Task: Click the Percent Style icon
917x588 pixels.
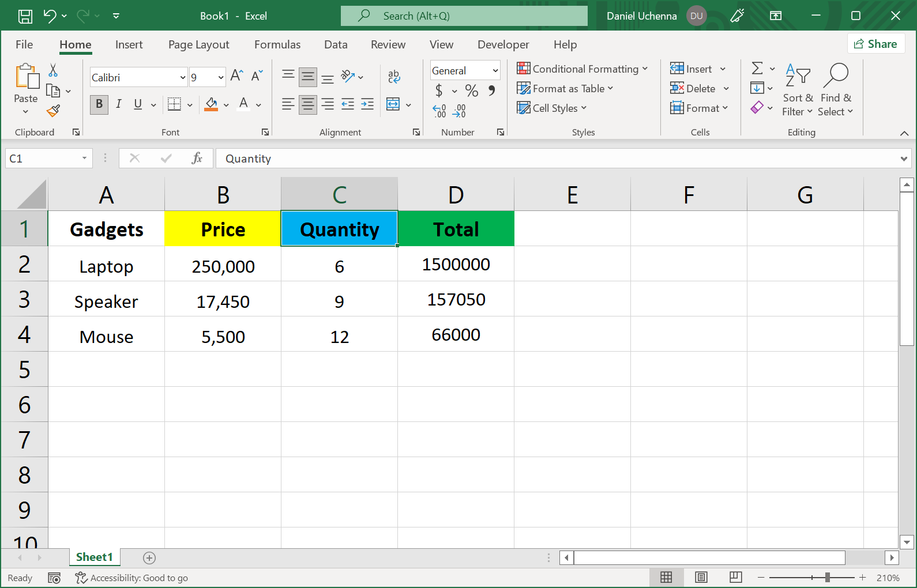Action: click(x=471, y=91)
